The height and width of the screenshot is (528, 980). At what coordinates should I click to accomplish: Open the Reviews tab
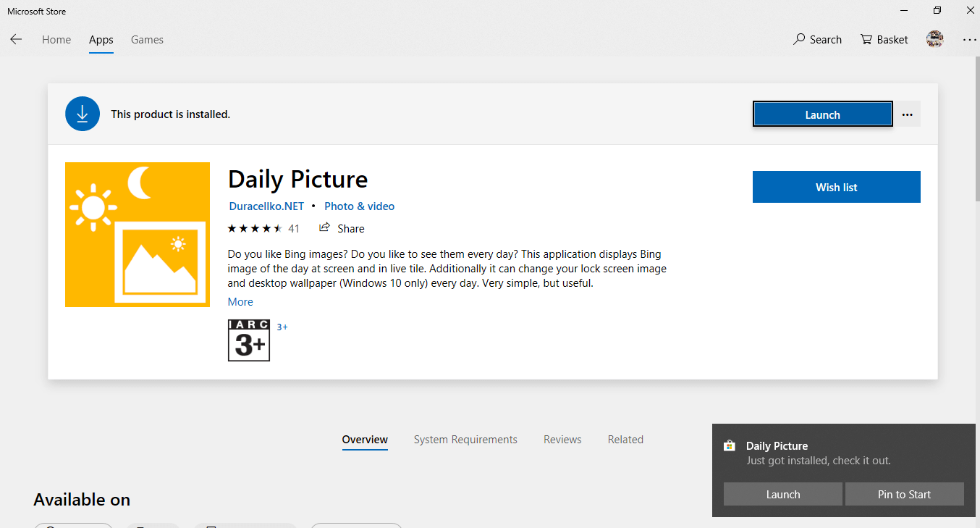click(562, 440)
